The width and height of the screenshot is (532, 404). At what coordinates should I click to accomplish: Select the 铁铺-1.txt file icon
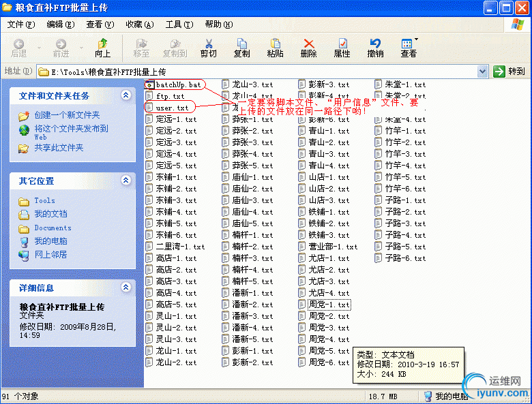(x=301, y=212)
